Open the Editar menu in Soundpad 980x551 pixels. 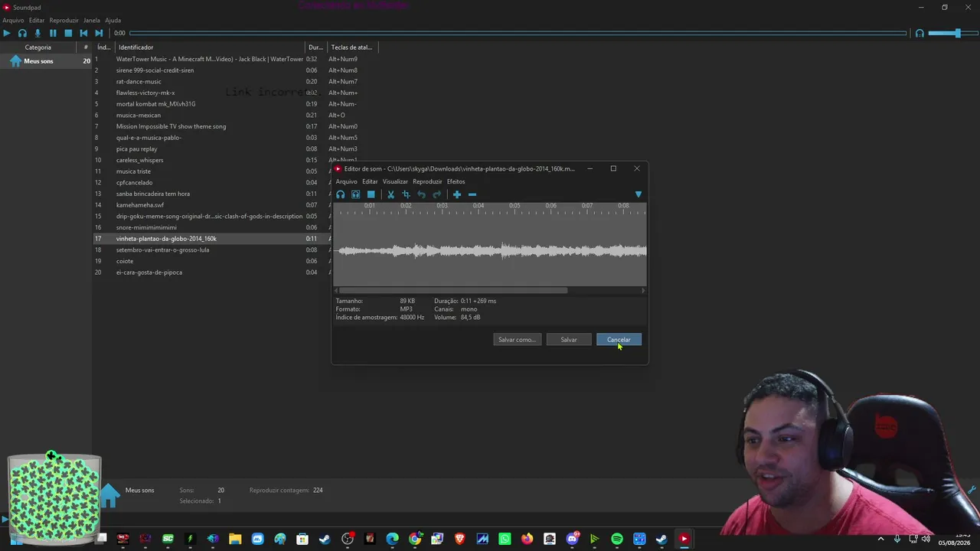tap(37, 20)
